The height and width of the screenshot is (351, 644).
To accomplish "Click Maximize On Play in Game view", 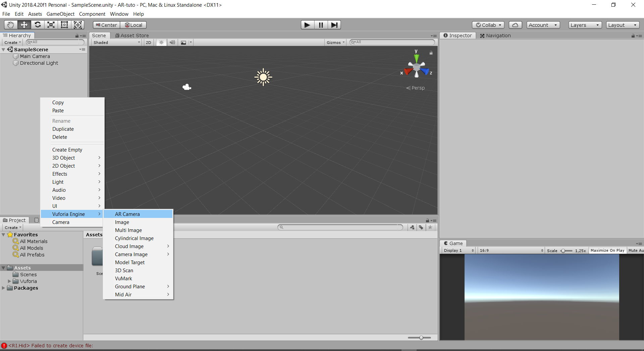I will [x=607, y=250].
